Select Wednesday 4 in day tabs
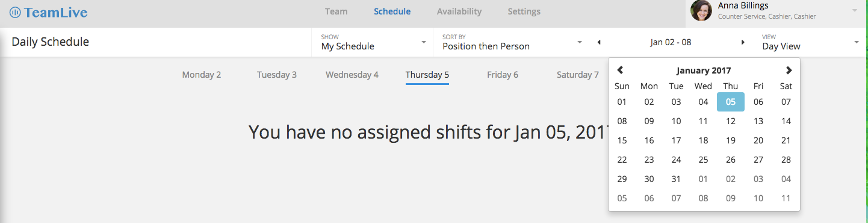Image resolution: width=868 pixels, height=223 pixels. (352, 75)
